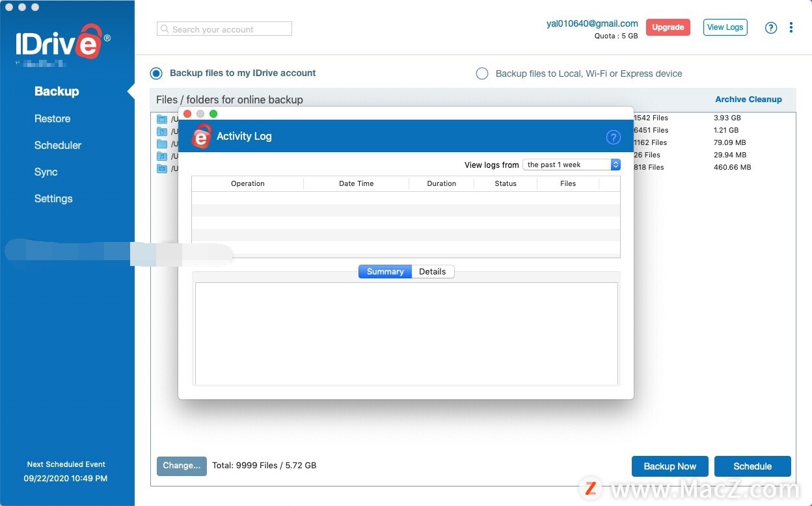Click the account email yal010640@gmail.com
Screen dimensions: 812x506
592,23
